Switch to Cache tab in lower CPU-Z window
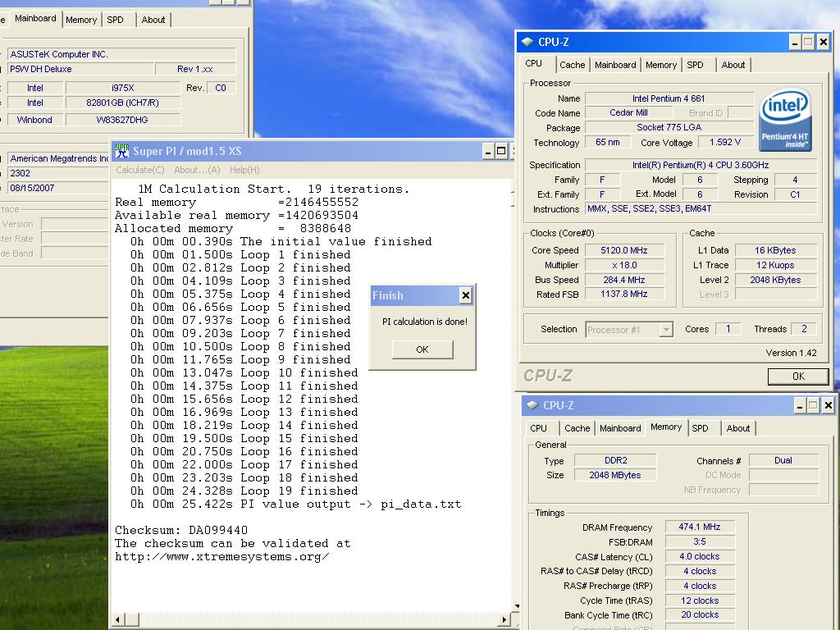The image size is (840, 630). pyautogui.click(x=577, y=428)
